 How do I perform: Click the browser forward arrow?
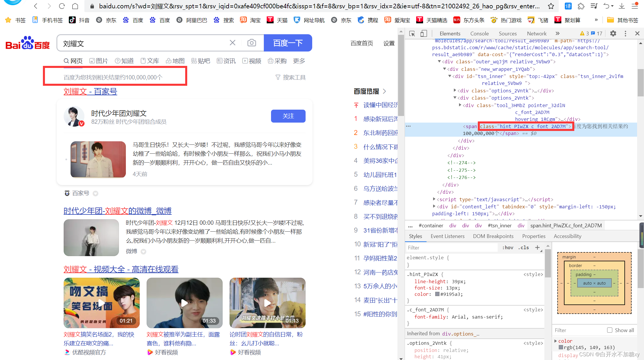[49, 6]
